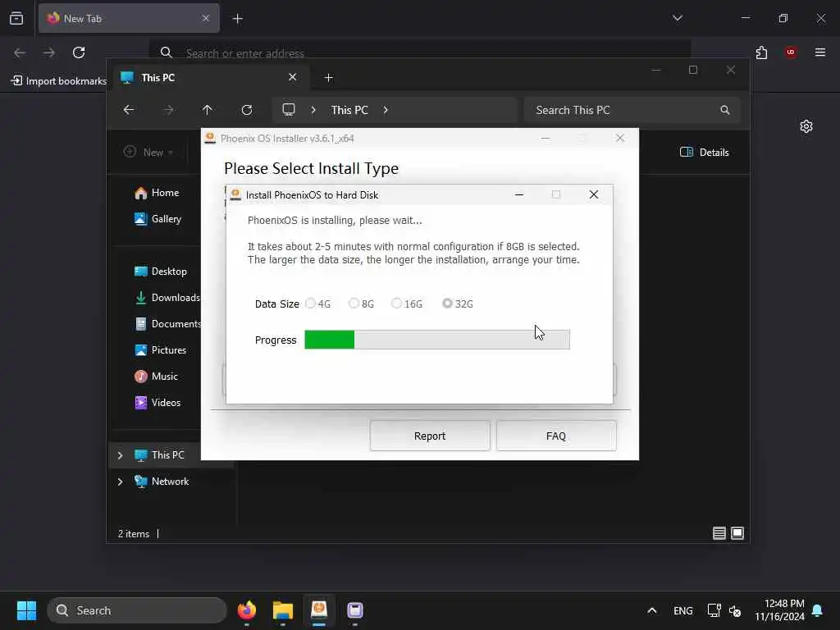Image resolution: width=840 pixels, height=630 pixels.
Task: Expand chevron before This PC in breadcrumb
Action: point(313,110)
